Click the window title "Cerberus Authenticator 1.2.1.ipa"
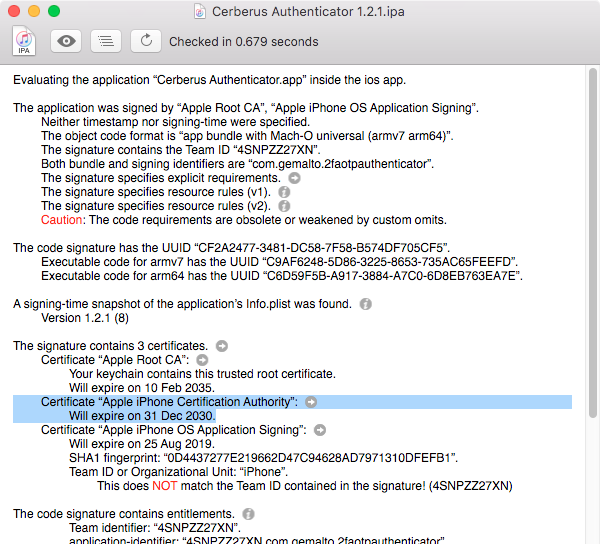Image resolution: width=600 pixels, height=544 pixels. 308,11
